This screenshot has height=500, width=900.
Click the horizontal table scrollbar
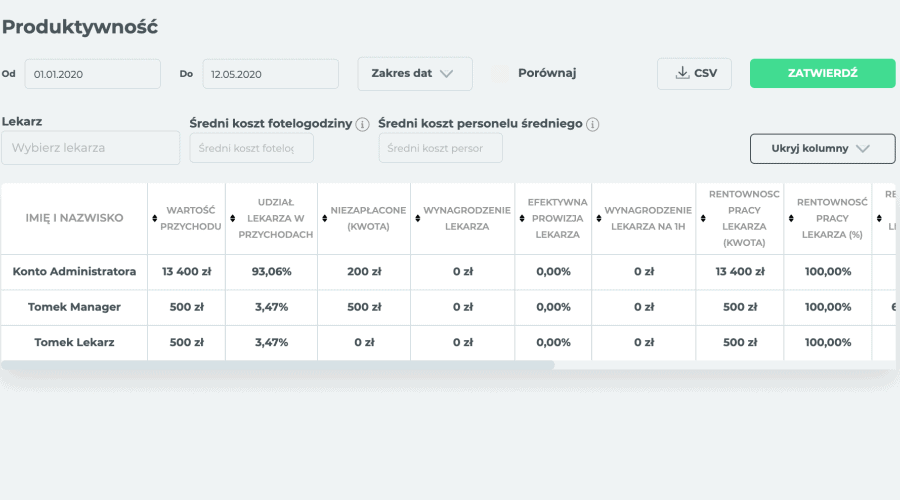[x=278, y=365]
